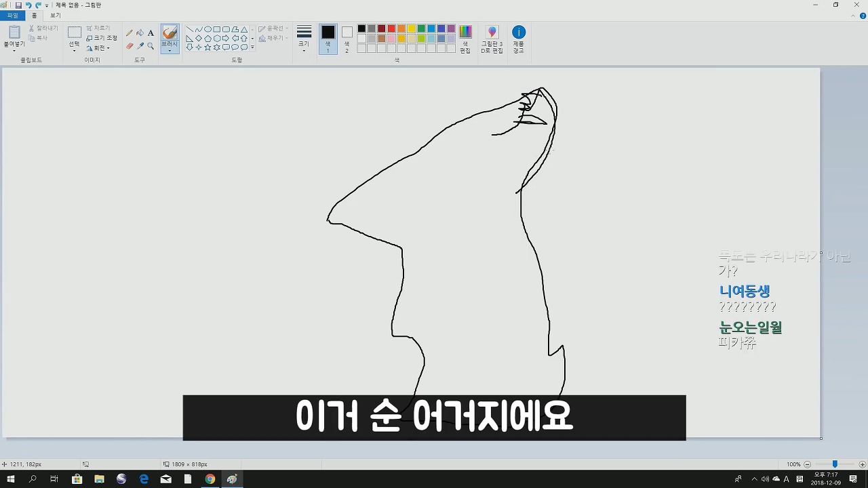This screenshot has width=868, height=488.
Task: Open the Rotate (회전) dropdown
Action: [98, 48]
